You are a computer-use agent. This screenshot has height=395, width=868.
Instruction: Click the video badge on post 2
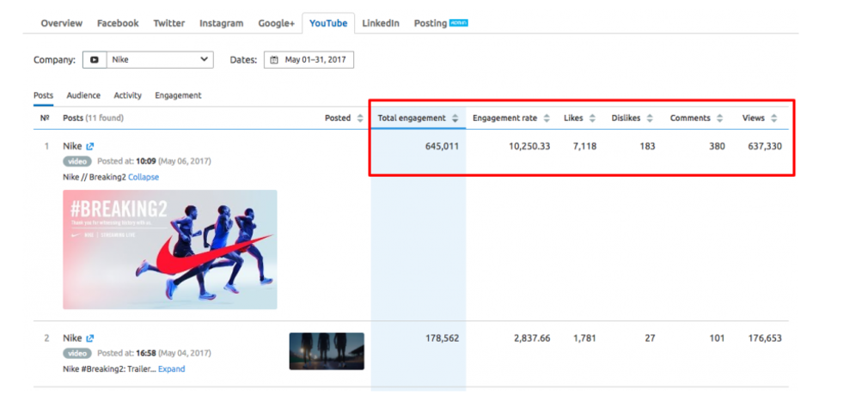[77, 353]
